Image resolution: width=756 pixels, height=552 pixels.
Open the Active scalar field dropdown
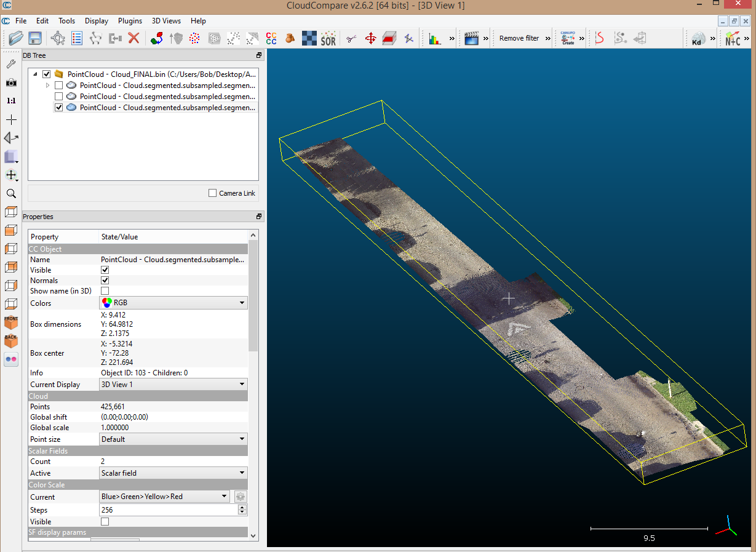(173, 473)
